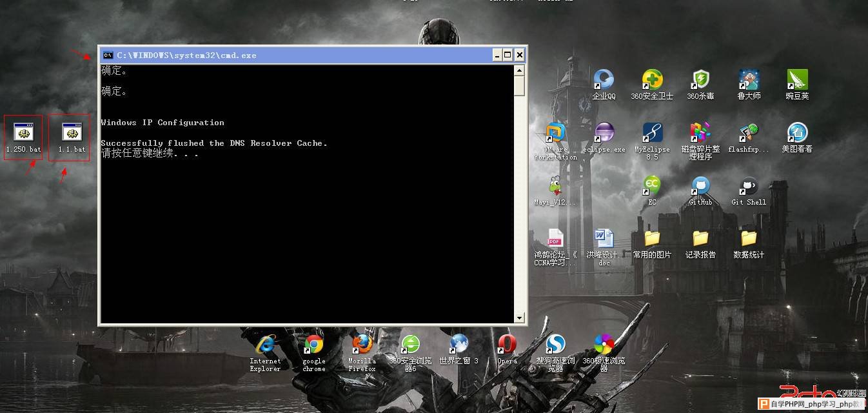
Task: Select the Git Shell shortcut
Action: 749,186
